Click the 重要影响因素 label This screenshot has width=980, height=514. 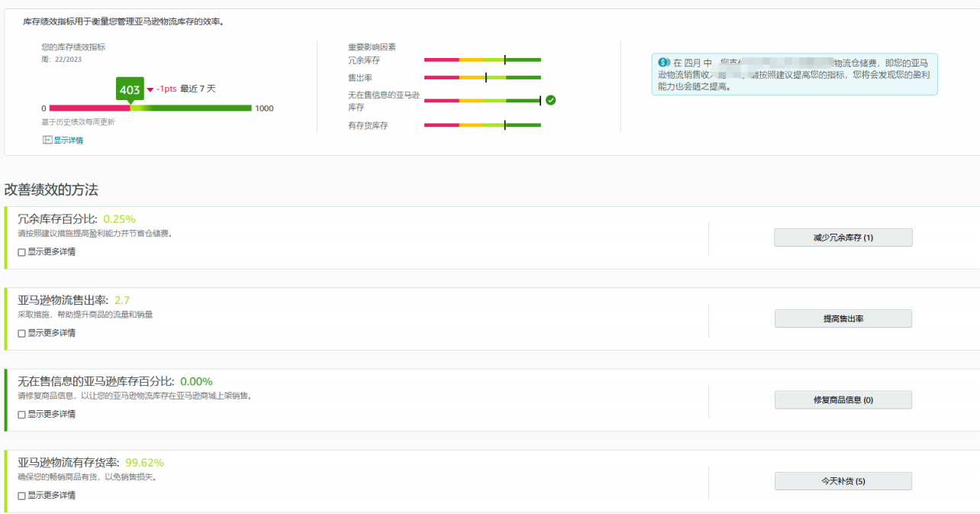tap(372, 47)
